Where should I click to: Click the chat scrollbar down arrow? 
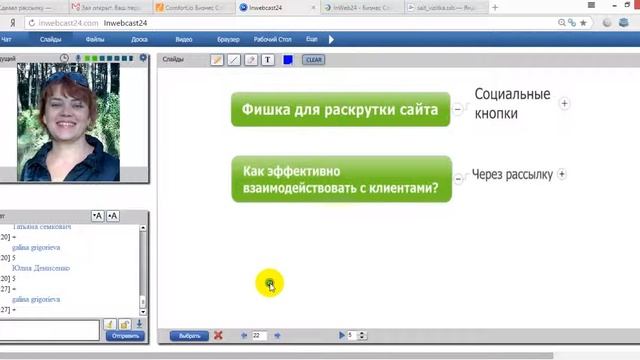pyautogui.click(x=143, y=312)
